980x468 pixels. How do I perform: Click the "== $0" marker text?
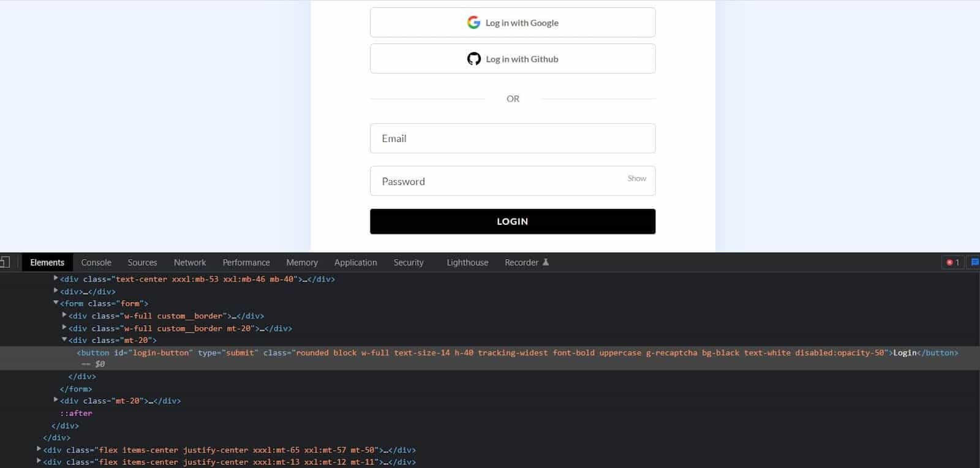(93, 364)
